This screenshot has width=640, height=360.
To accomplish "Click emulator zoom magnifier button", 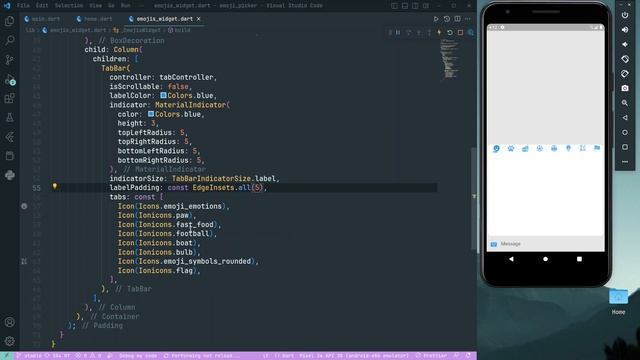I will point(625,103).
